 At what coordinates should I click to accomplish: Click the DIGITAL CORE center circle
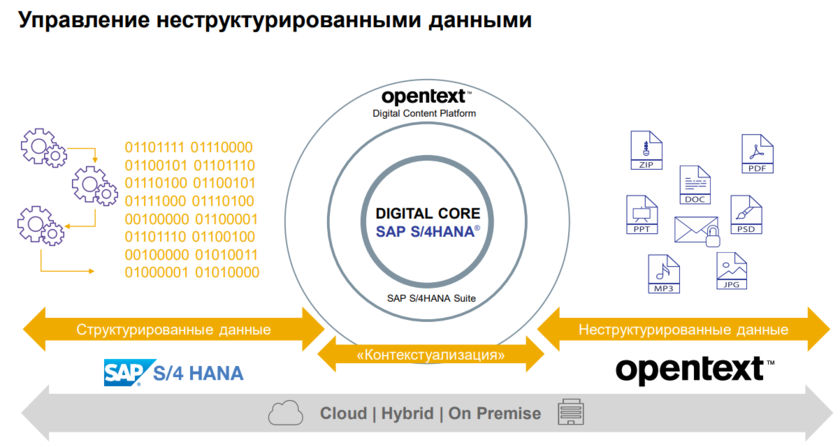(428, 222)
